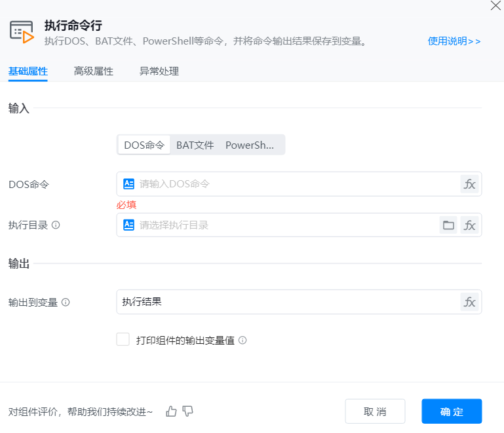Click the 确定 button
The height and width of the screenshot is (433, 504).
coord(452,411)
